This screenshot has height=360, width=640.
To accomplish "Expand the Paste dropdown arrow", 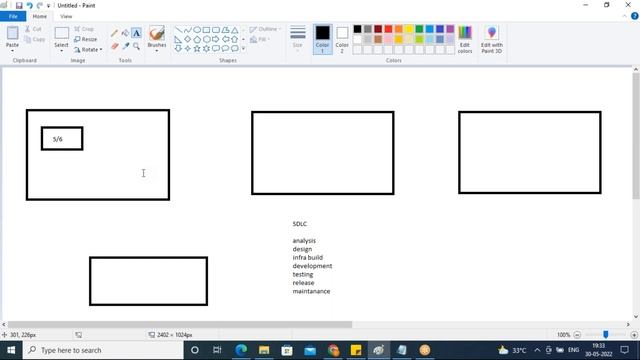I will (x=12, y=51).
